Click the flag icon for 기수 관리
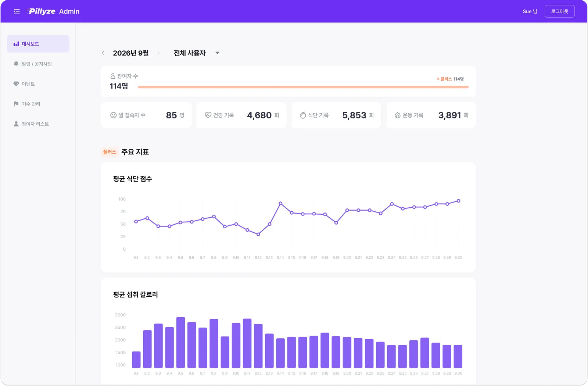The image size is (588, 386). click(x=16, y=104)
